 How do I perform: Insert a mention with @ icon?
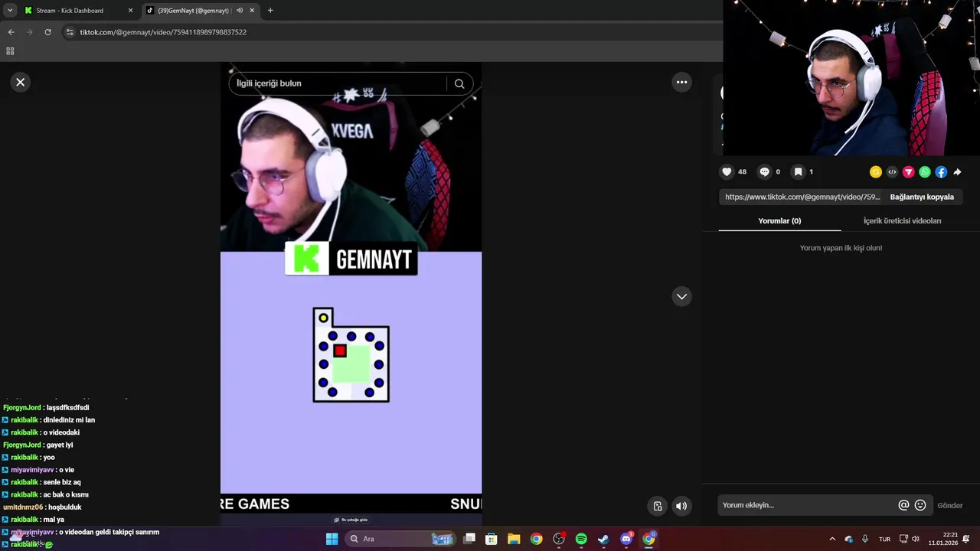pos(903,505)
